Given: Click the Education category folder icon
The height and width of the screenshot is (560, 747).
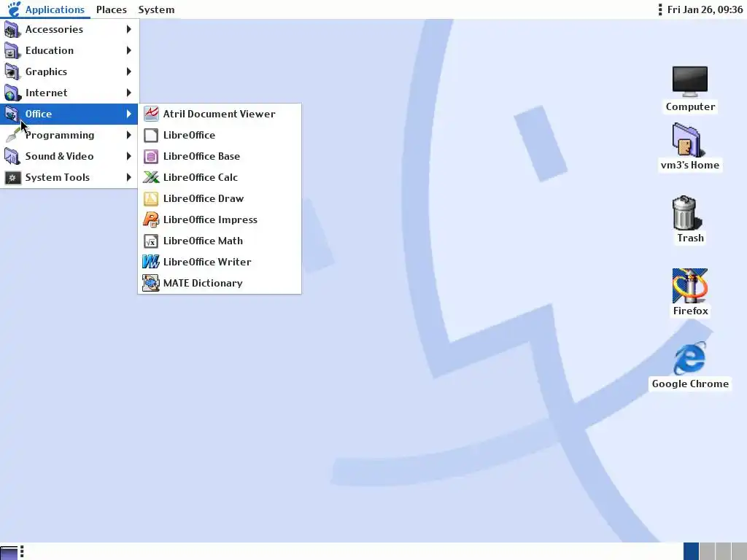Looking at the screenshot, I should [x=12, y=50].
